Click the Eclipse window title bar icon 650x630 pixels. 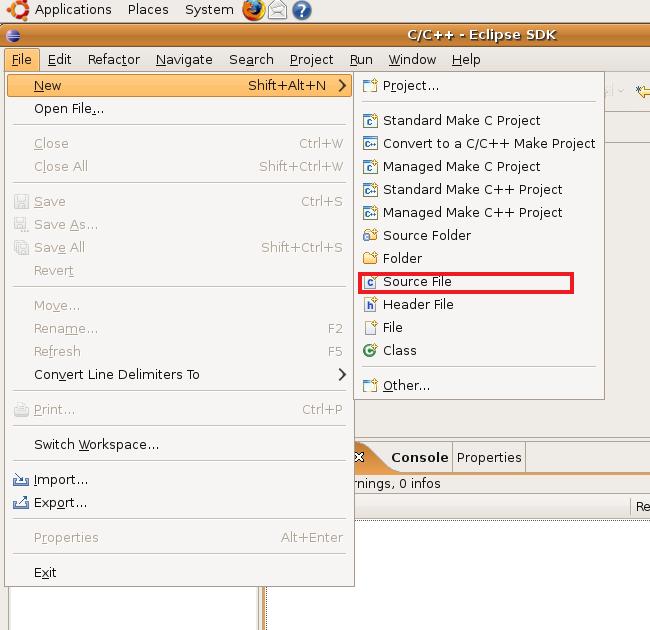point(13,36)
